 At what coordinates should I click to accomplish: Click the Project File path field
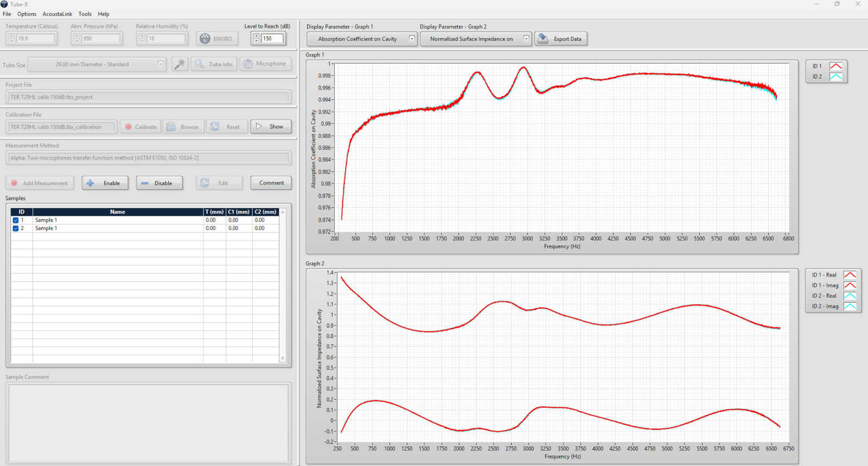tap(148, 97)
